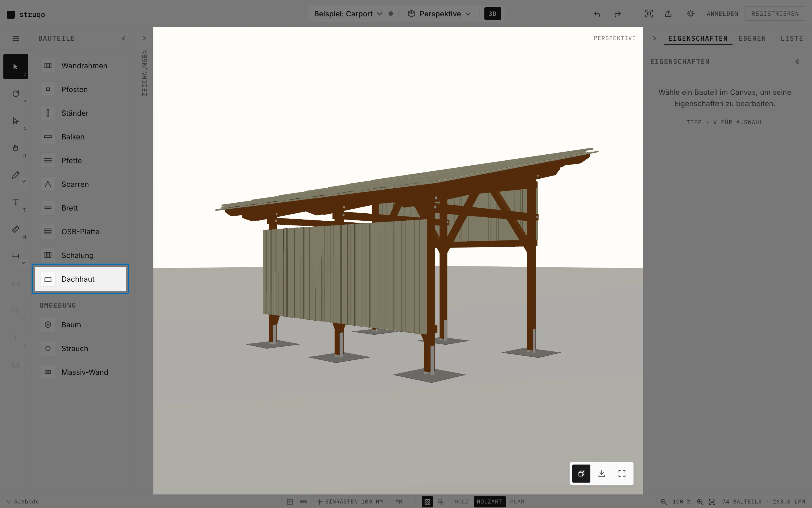This screenshot has width=812, height=508.
Task: Click the Registrieren button
Action: [775, 14]
